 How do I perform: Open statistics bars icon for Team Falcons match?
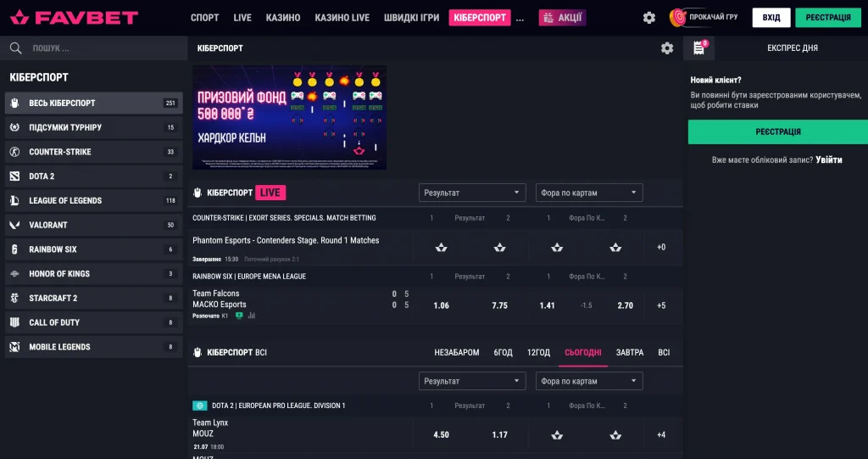[251, 316]
